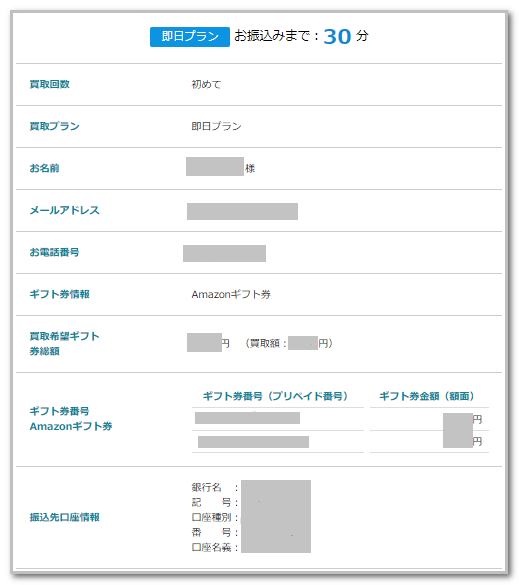Click the （買取額： text
Image resolution: width=519 pixels, height=585 pixels.
(265, 343)
